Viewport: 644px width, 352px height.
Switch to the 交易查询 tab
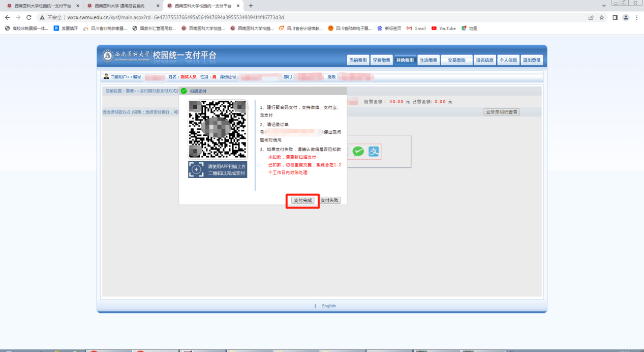coord(456,60)
